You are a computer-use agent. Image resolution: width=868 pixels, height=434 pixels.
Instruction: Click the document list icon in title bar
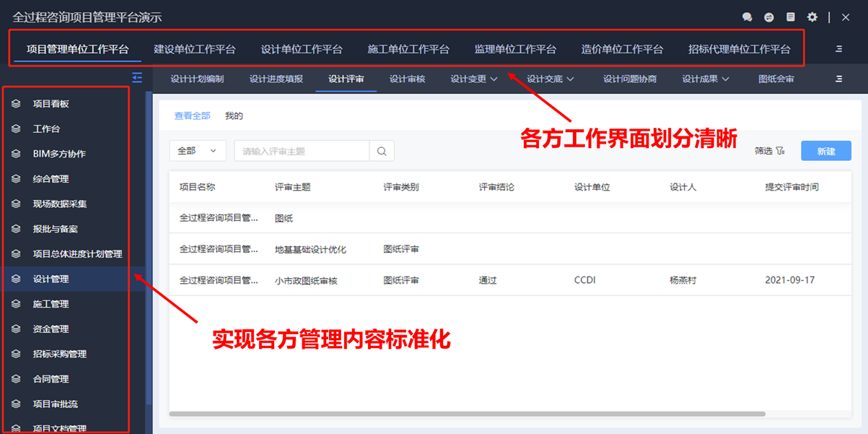click(791, 17)
